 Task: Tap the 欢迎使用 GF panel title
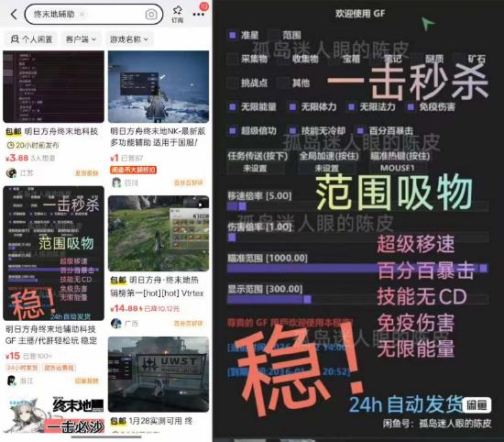[x=360, y=13]
